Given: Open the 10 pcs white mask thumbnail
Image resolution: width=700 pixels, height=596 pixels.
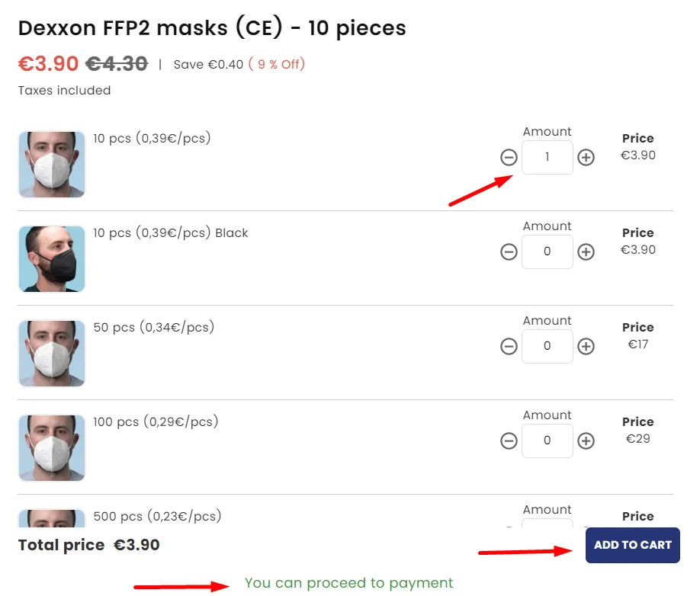Looking at the screenshot, I should 52,164.
